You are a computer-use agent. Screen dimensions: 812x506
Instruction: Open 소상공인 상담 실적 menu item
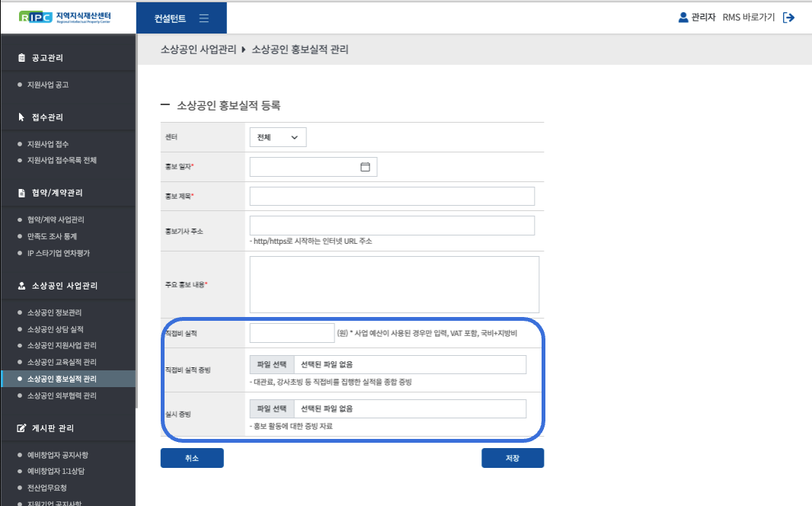pyautogui.click(x=55, y=329)
